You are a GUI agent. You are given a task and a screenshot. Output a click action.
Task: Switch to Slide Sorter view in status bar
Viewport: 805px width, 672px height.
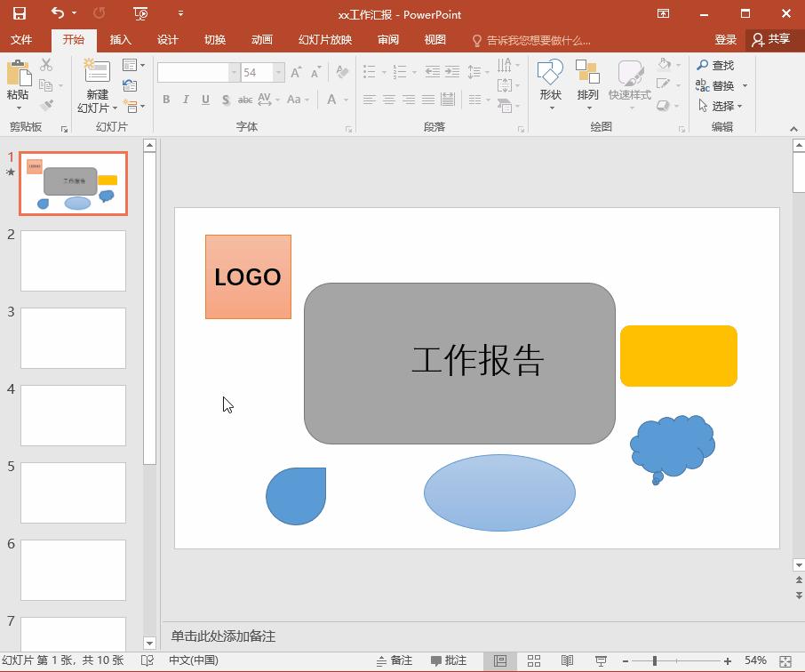click(534, 660)
